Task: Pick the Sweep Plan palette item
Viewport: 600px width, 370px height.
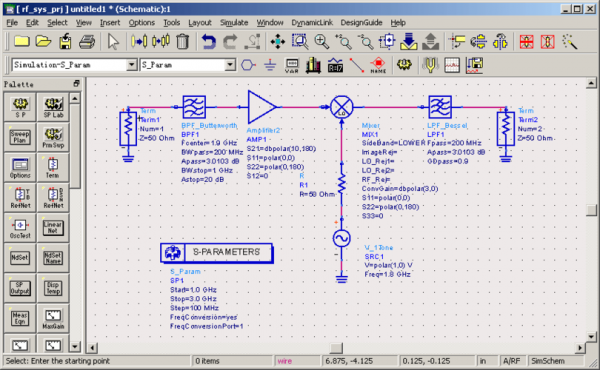Action: pos(20,137)
